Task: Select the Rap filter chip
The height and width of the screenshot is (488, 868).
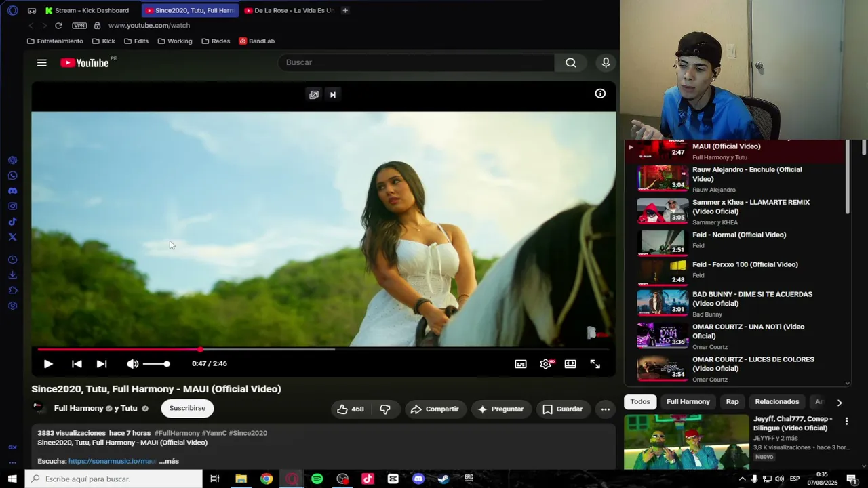Action: (x=732, y=402)
